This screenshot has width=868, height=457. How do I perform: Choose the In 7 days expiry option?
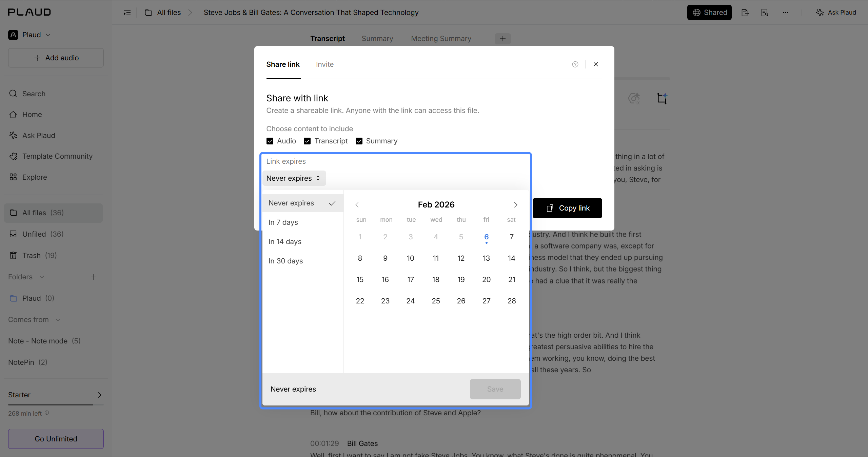303,222
